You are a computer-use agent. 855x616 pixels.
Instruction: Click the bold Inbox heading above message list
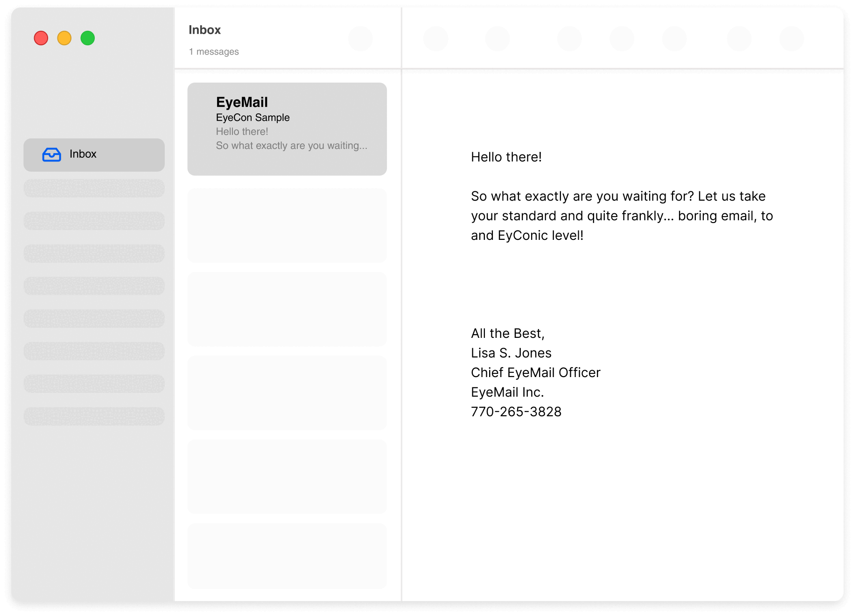(204, 30)
